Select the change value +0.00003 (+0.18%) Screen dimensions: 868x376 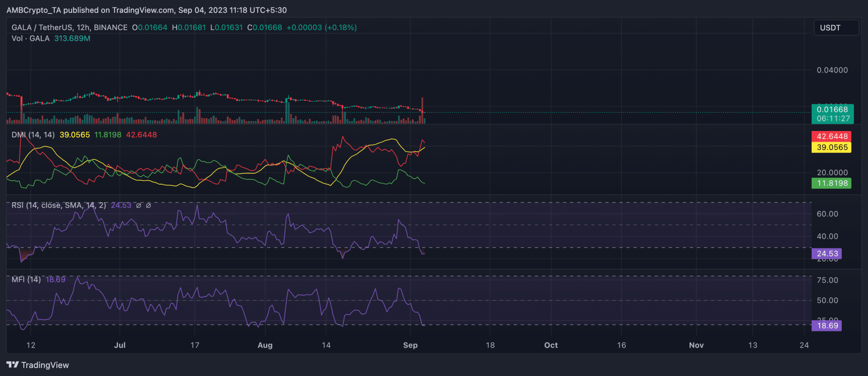322,28
